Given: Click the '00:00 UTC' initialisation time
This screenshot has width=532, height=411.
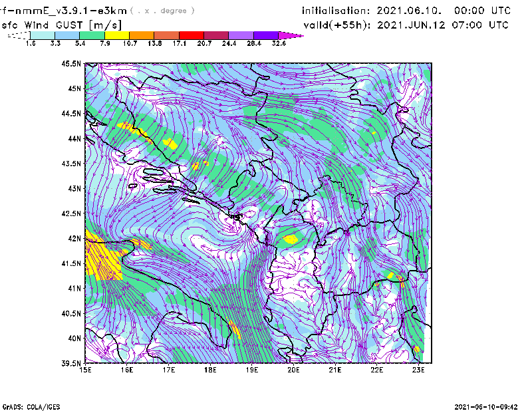Looking at the screenshot, I should click(x=483, y=11).
